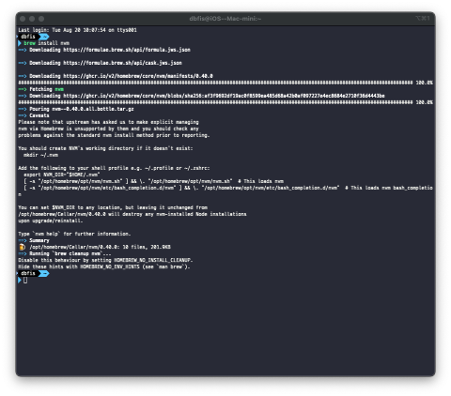This screenshot has width=451, height=396.
Task: Click the beer mug emoji icon
Action: point(22,247)
